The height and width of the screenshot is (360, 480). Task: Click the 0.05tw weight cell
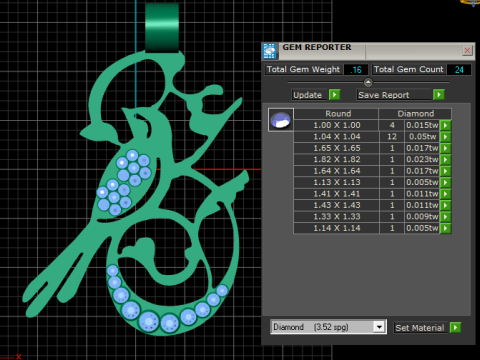422,137
